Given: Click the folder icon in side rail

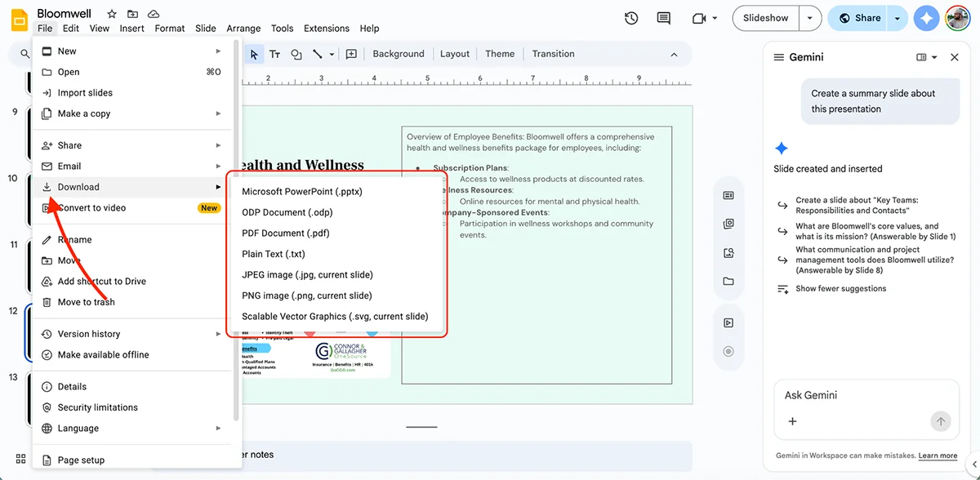Looking at the screenshot, I should (x=728, y=282).
